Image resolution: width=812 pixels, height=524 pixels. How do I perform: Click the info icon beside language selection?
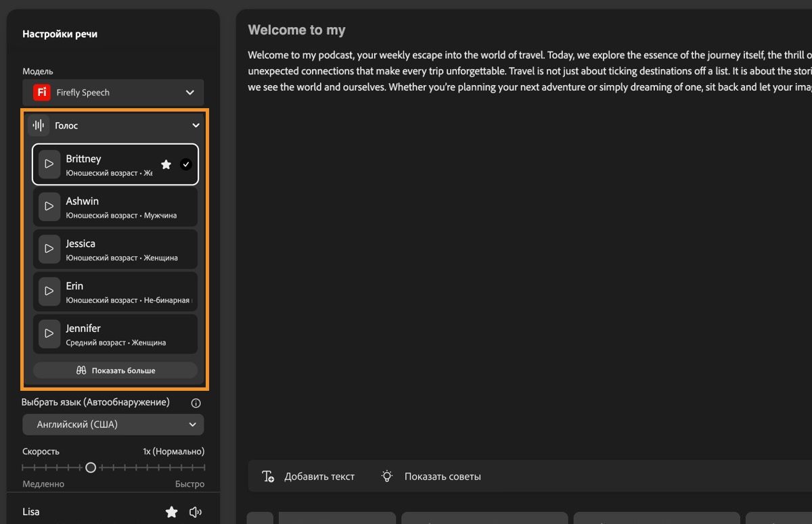(x=196, y=403)
